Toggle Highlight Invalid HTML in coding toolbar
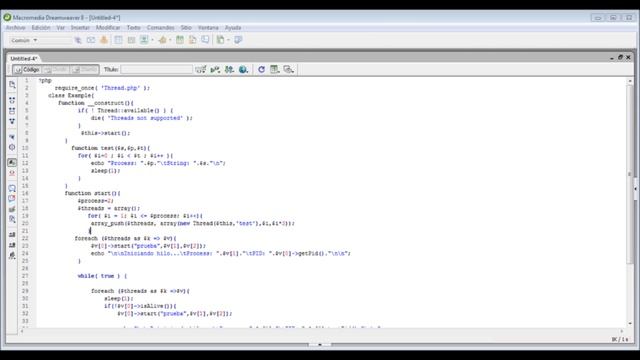This screenshot has height=360, width=640. coord(12,173)
